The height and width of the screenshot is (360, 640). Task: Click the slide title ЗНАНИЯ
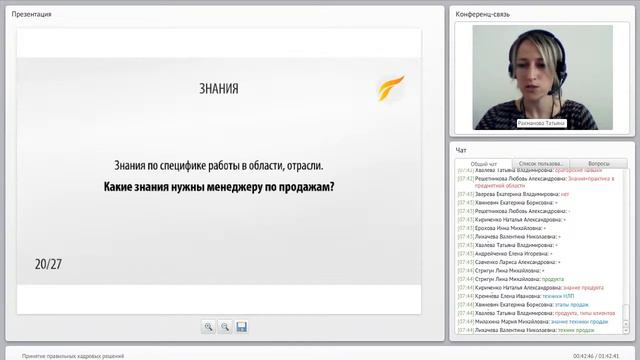tap(219, 89)
